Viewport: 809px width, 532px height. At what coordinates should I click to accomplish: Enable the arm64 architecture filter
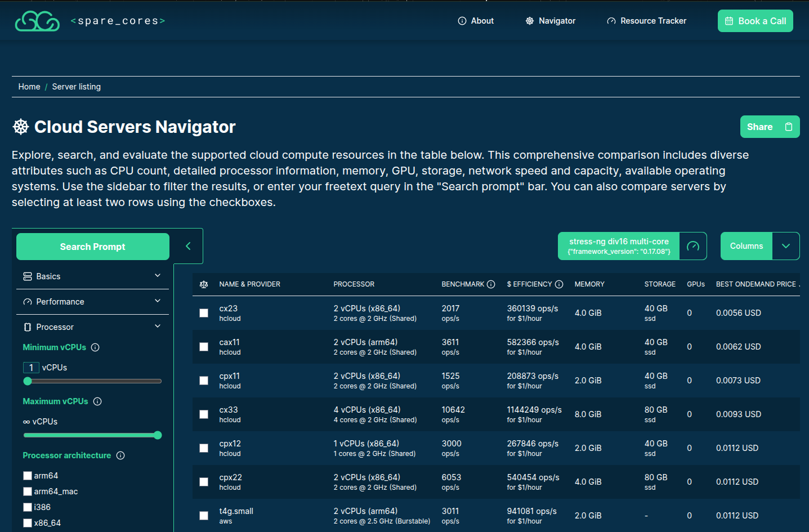(28, 475)
